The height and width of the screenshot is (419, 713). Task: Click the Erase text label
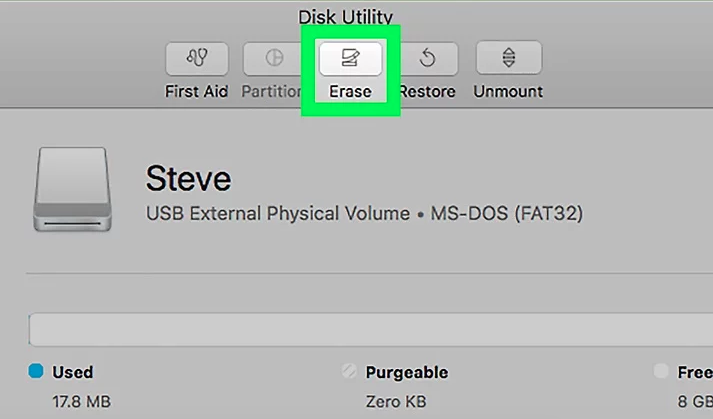click(350, 91)
